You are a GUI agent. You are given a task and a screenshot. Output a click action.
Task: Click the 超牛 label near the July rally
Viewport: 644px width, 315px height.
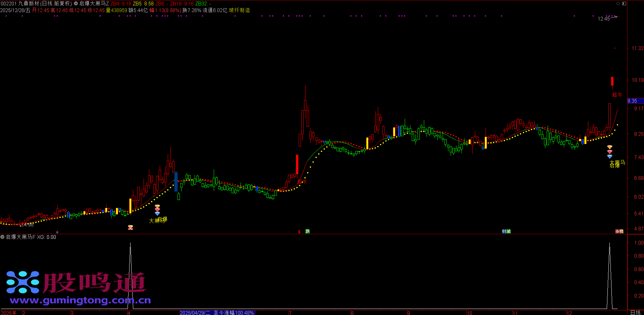click(x=302, y=181)
